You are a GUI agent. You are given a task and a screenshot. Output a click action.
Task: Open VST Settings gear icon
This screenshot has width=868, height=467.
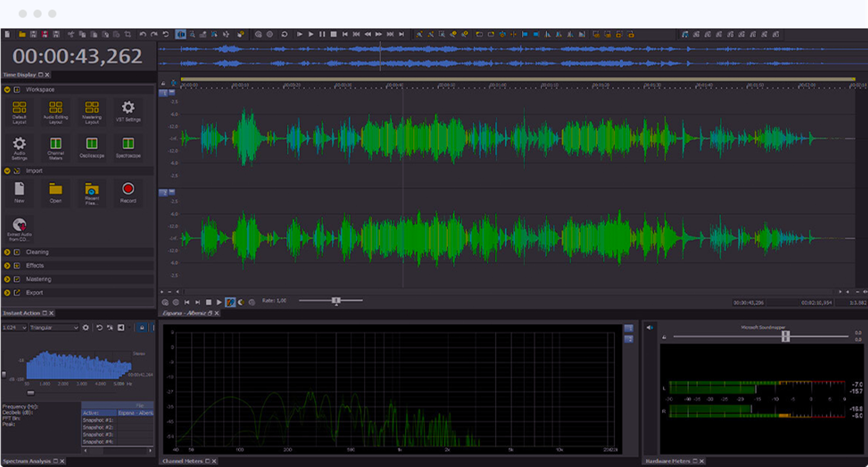click(128, 108)
